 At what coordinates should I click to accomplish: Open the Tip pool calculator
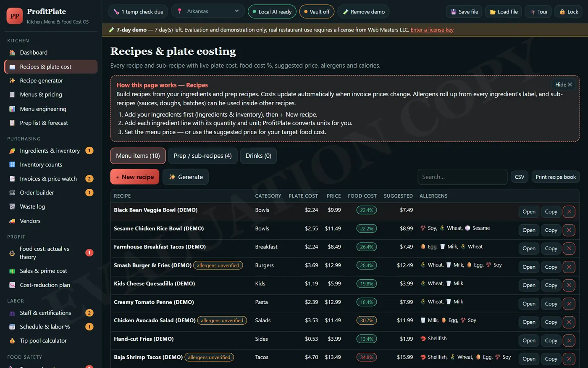[x=51, y=341]
